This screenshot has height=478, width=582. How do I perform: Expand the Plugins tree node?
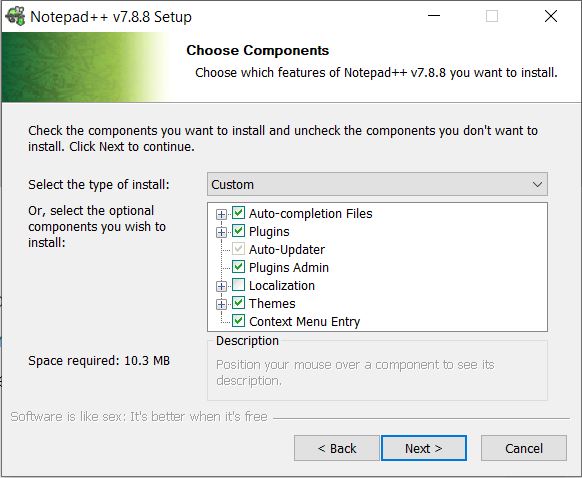coord(221,232)
